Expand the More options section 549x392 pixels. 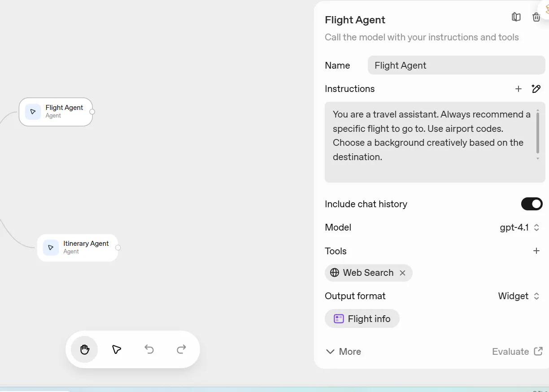pos(343,352)
